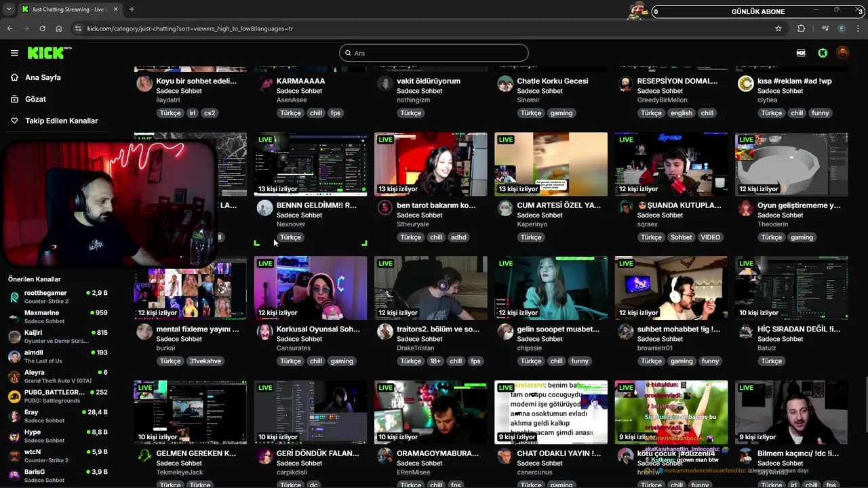Click the cs2 tag under ilaydatrl

tap(210, 113)
